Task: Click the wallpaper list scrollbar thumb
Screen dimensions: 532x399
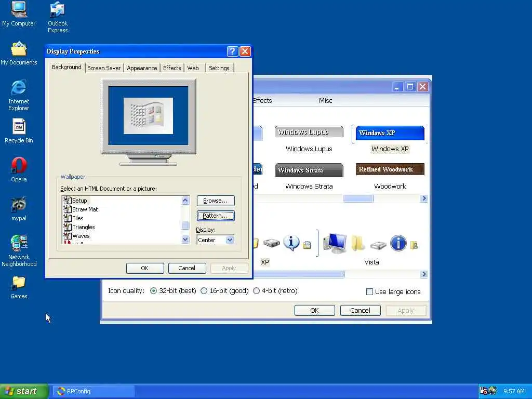Action: pos(185,225)
